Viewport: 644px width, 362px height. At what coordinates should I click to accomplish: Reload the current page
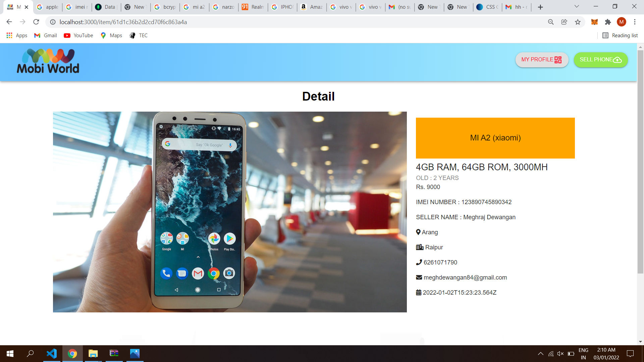(36, 22)
